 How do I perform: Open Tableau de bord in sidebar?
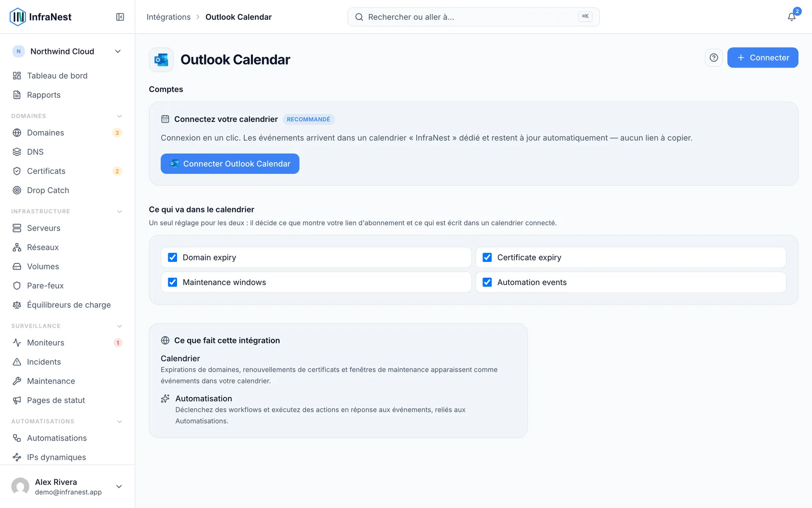(67, 76)
